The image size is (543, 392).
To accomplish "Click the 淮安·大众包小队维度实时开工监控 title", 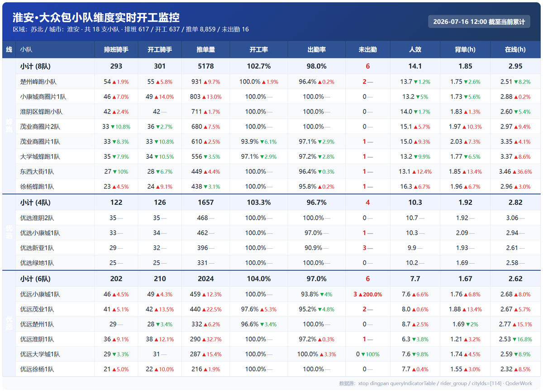I will (x=96, y=17).
